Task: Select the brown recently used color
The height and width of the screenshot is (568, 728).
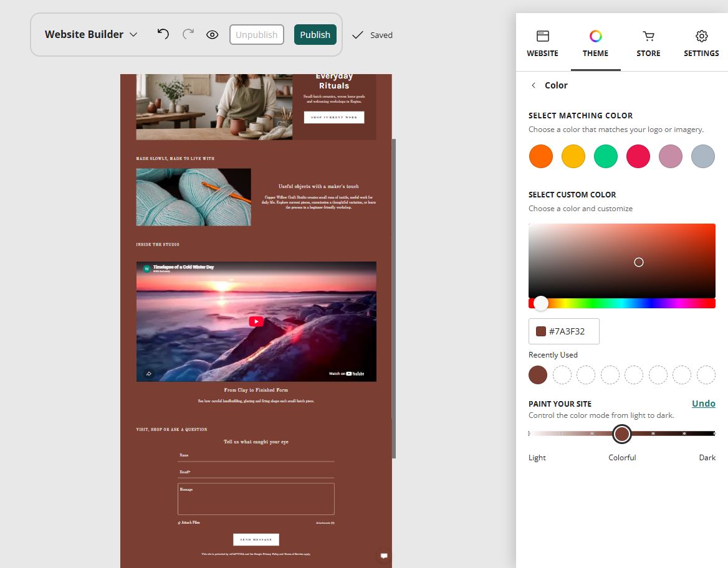Action: pyautogui.click(x=538, y=375)
